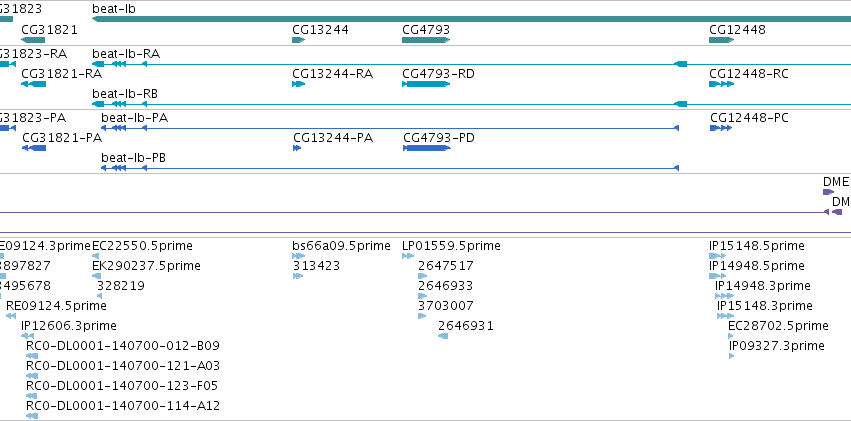This screenshot has width=851, height=421.
Task: Click the EC22550.5prime EST label
Action: point(142,246)
